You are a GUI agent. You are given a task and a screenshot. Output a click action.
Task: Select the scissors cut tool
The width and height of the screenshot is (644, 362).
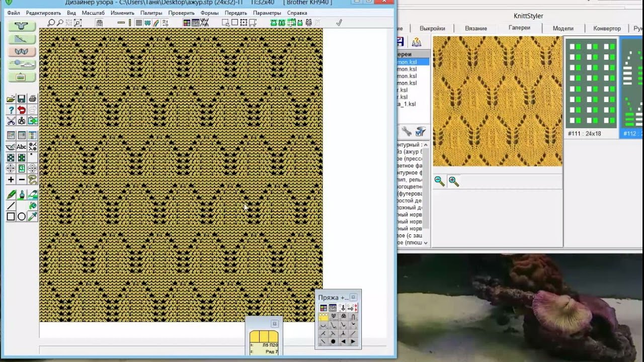point(11,121)
